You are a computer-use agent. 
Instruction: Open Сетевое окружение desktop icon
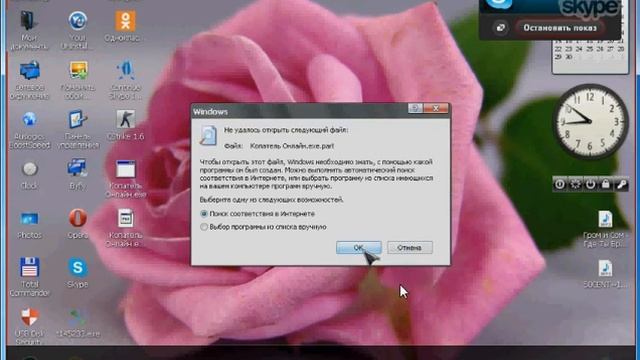(x=29, y=80)
